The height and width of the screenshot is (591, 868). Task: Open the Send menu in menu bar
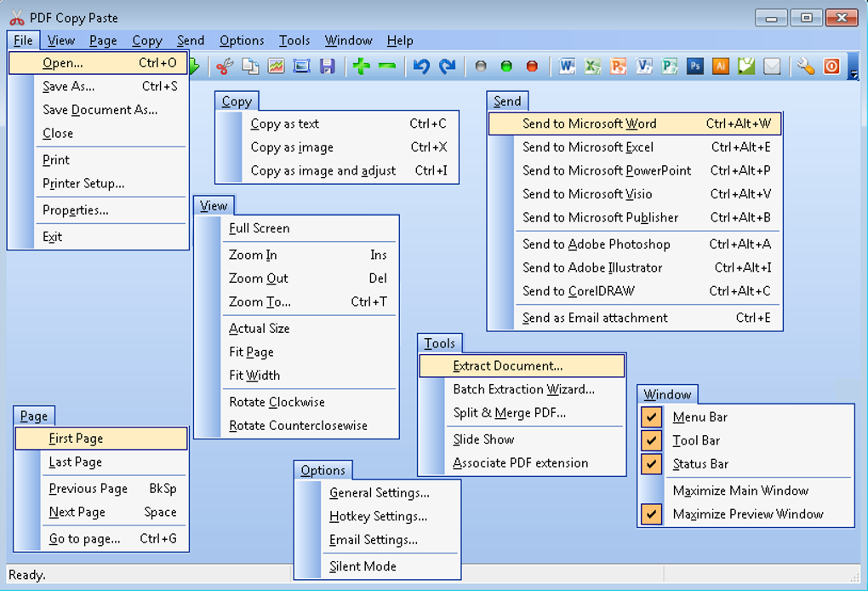191,40
